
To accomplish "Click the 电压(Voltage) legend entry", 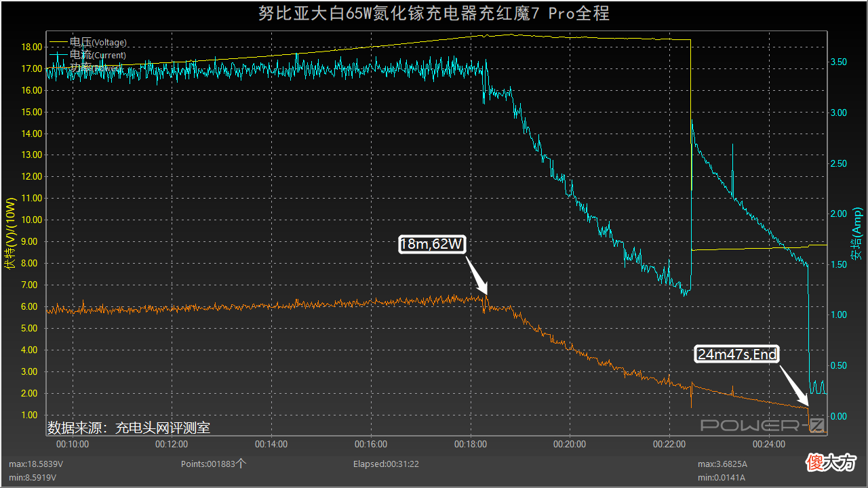I will (x=88, y=43).
